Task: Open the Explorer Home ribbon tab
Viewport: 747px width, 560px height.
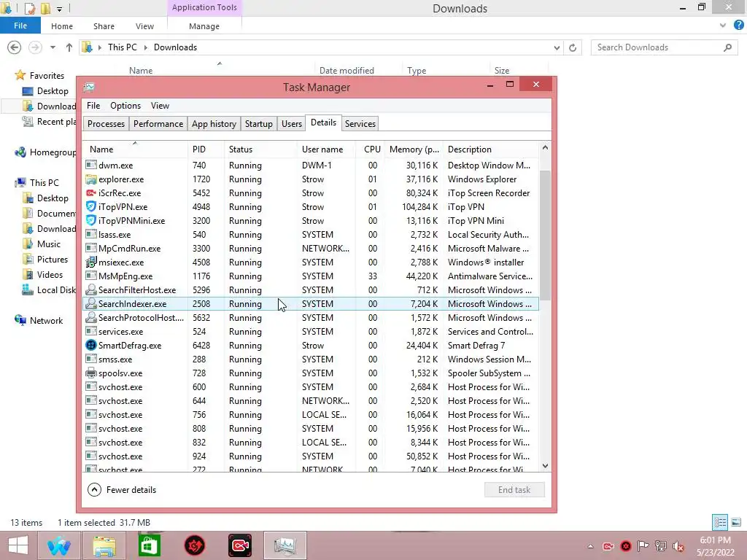Action: click(x=62, y=26)
